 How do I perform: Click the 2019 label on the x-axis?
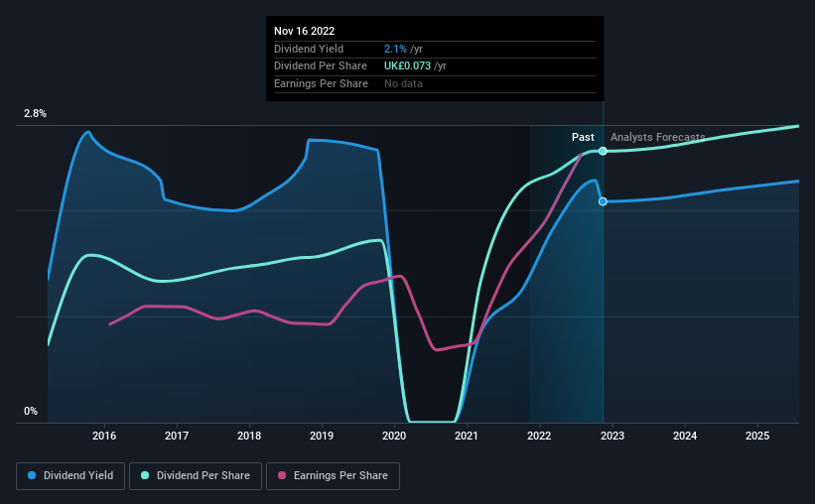(322, 436)
